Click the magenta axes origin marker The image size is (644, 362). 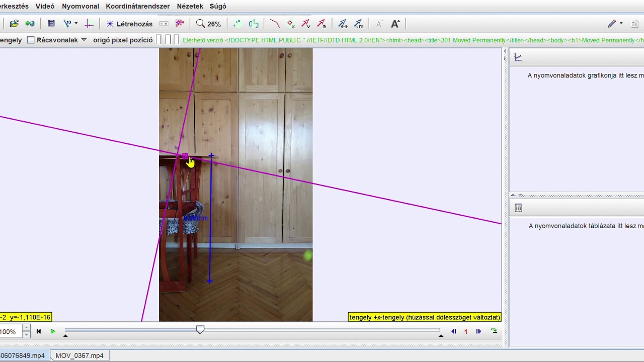pos(185,156)
